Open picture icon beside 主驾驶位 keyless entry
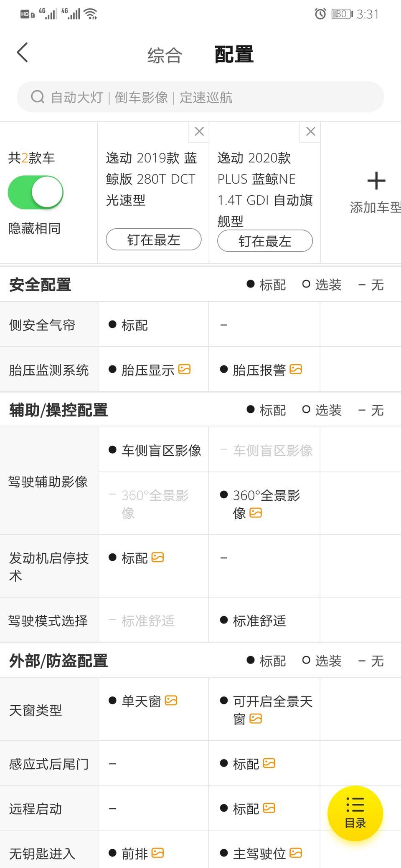 [296, 853]
